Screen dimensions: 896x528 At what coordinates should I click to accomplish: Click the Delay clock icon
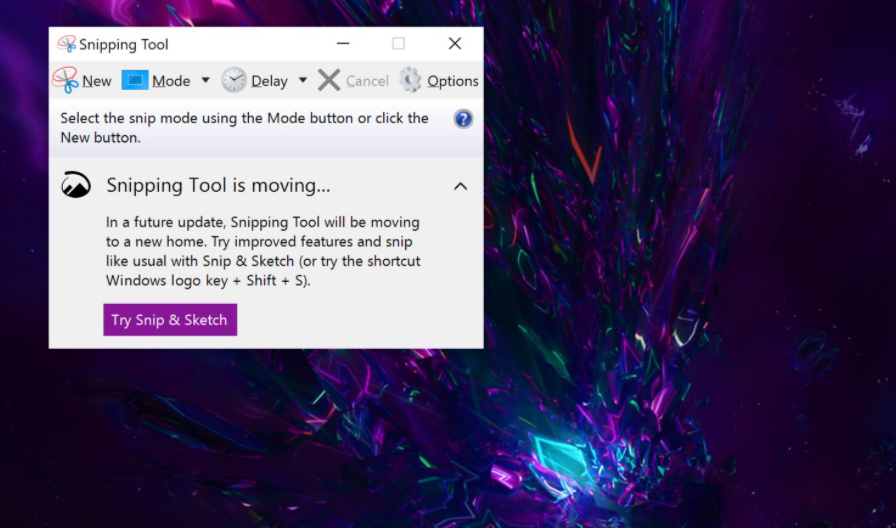(234, 81)
